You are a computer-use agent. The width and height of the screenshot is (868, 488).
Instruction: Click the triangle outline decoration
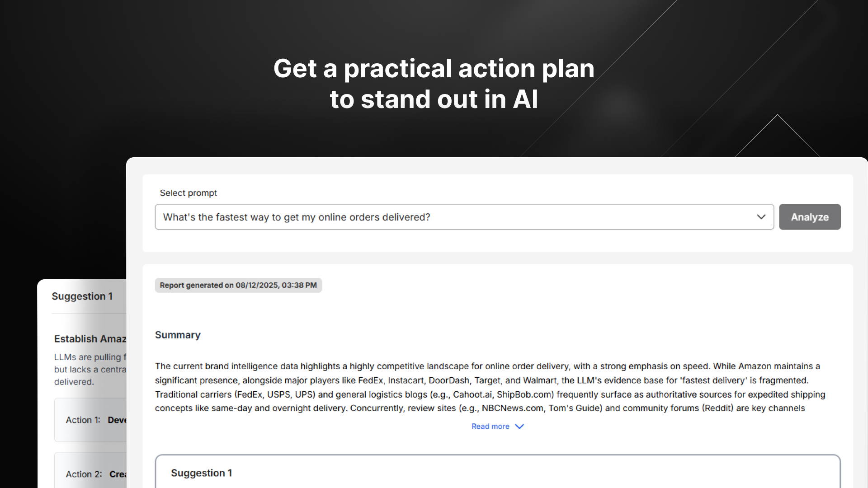click(777, 136)
